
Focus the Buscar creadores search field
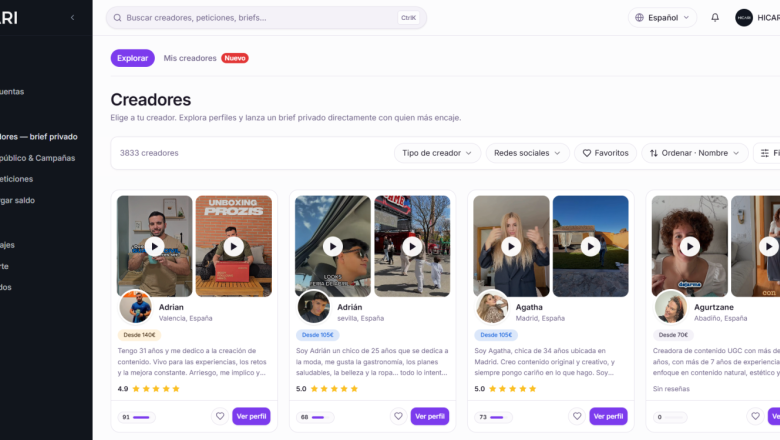[x=266, y=18]
